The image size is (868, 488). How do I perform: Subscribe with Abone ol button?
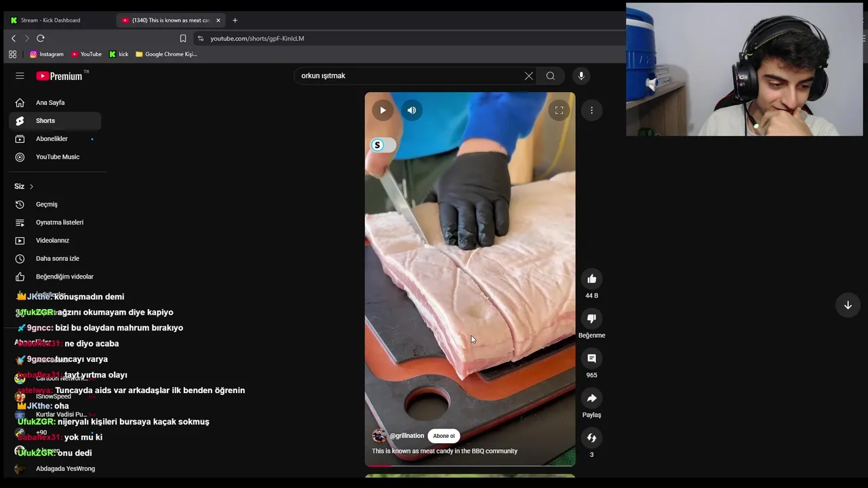444,436
